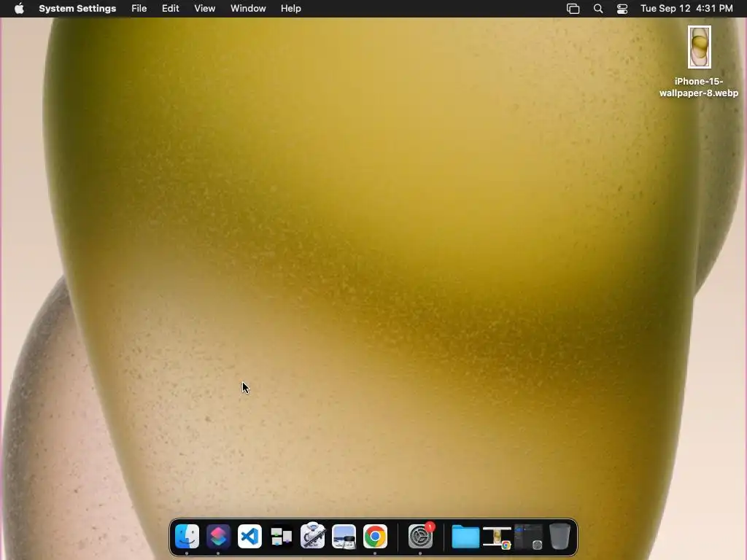Open the System Settings application menu
The width and height of the screenshot is (747, 560).
(77, 9)
